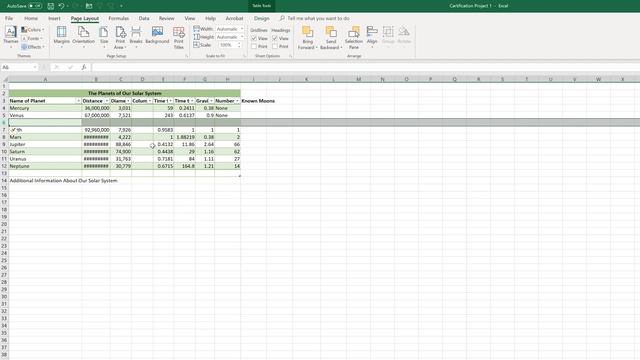Select the 36,000,000 distance cell
This screenshot has height=360, width=640.
pos(96,108)
